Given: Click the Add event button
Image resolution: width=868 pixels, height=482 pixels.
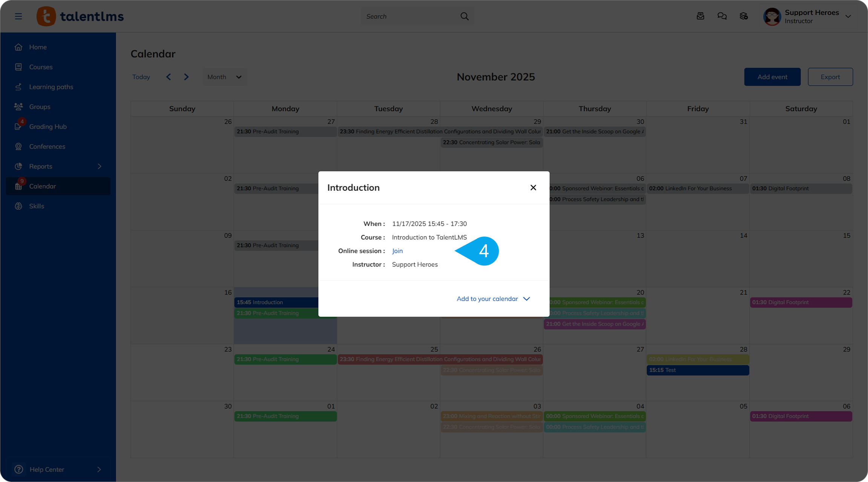Looking at the screenshot, I should pyautogui.click(x=772, y=77).
